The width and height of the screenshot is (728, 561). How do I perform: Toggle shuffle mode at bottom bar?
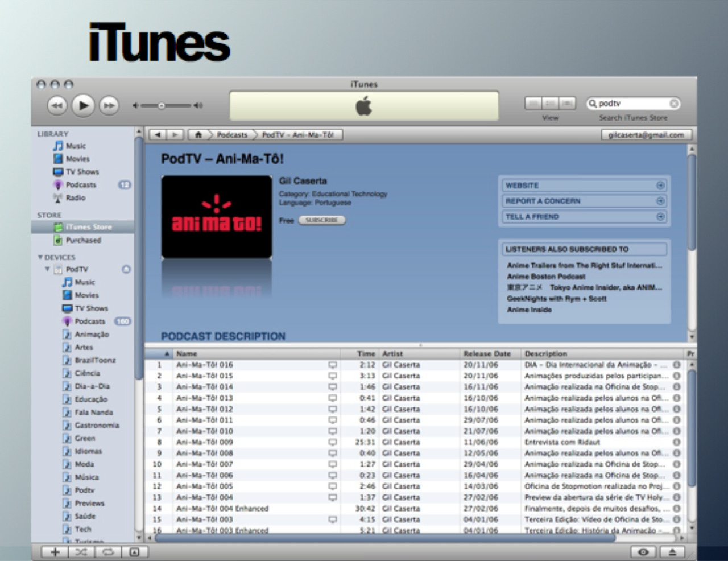pos(81,552)
